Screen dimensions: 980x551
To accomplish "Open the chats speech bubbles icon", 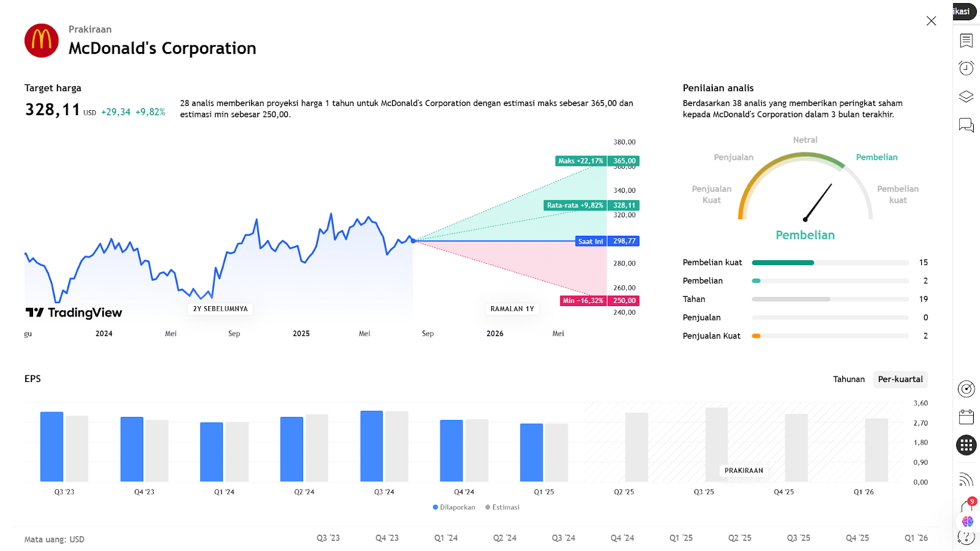I will tap(966, 126).
